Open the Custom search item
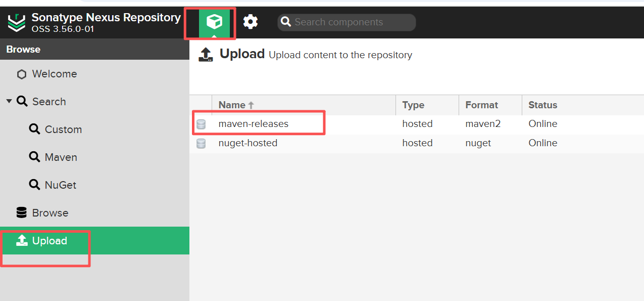The height and width of the screenshot is (301, 644). [94, 130]
